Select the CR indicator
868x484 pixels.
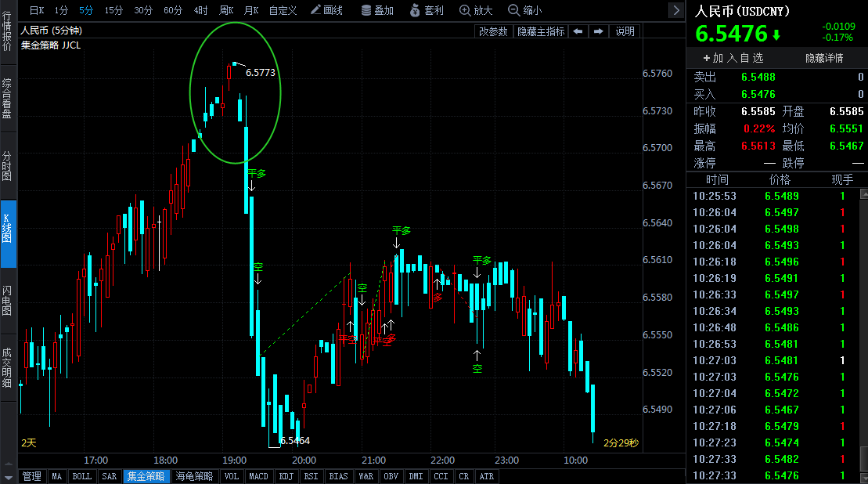(464, 476)
